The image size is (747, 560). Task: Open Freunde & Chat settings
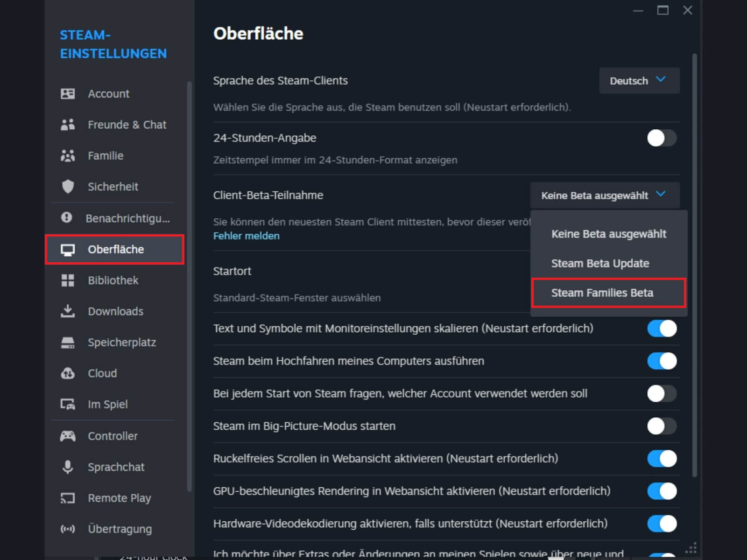tap(114, 125)
